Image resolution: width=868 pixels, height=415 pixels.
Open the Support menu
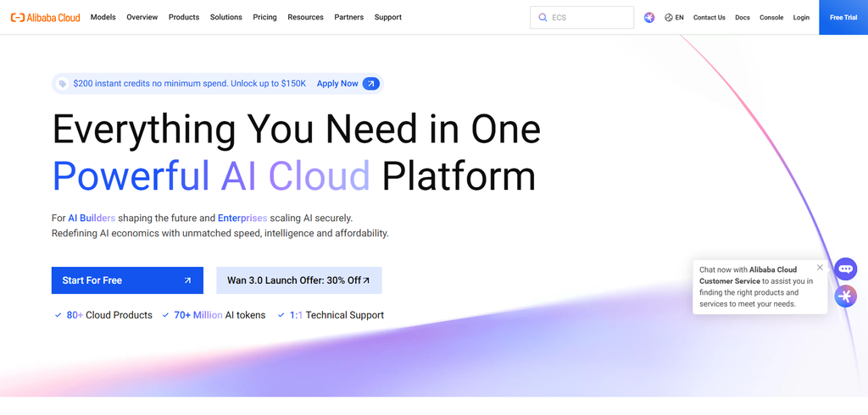pos(388,17)
